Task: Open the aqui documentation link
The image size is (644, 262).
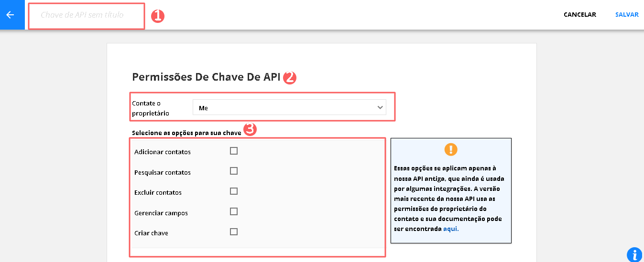Action: coord(451,229)
